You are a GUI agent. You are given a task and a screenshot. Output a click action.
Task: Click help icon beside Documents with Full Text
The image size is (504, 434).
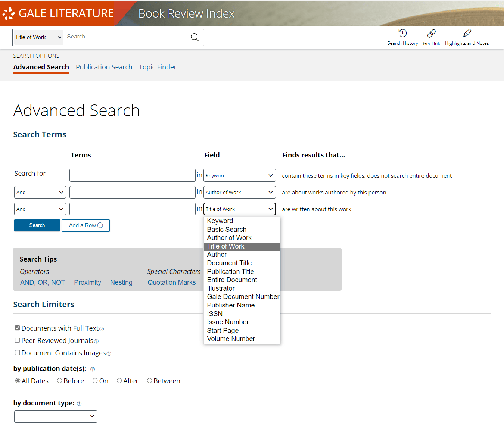point(102,329)
